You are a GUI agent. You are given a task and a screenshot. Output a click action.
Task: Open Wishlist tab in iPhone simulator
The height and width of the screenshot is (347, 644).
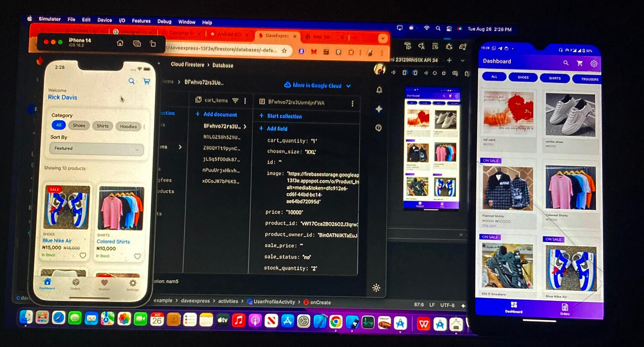pos(104,285)
